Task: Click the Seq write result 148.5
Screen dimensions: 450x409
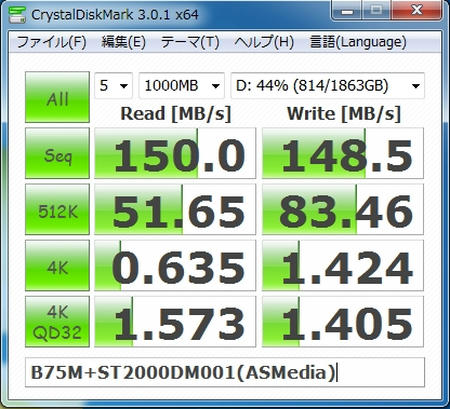Action: pyautogui.click(x=343, y=153)
